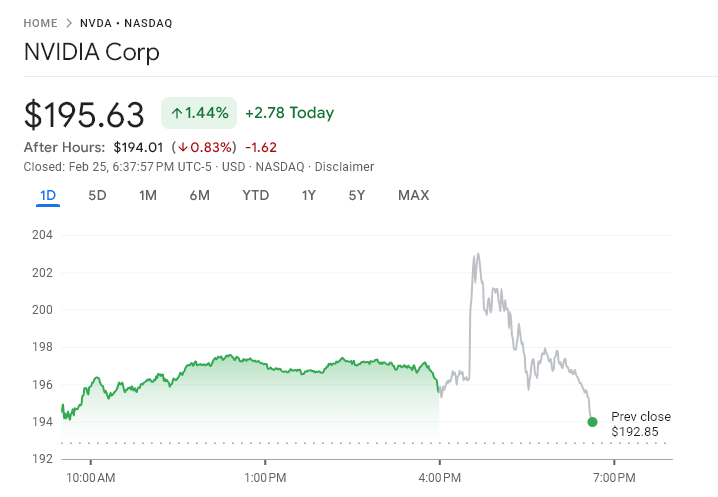
Task: Go to HOME in breadcrumb
Action: (x=40, y=23)
